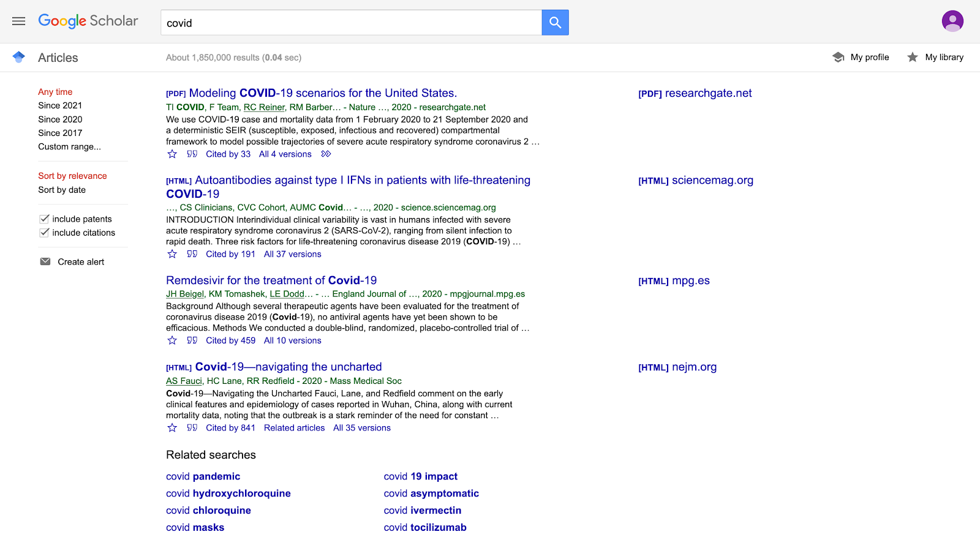The height and width of the screenshot is (540, 980).
Task: Click the My library star icon
Action: pos(913,57)
